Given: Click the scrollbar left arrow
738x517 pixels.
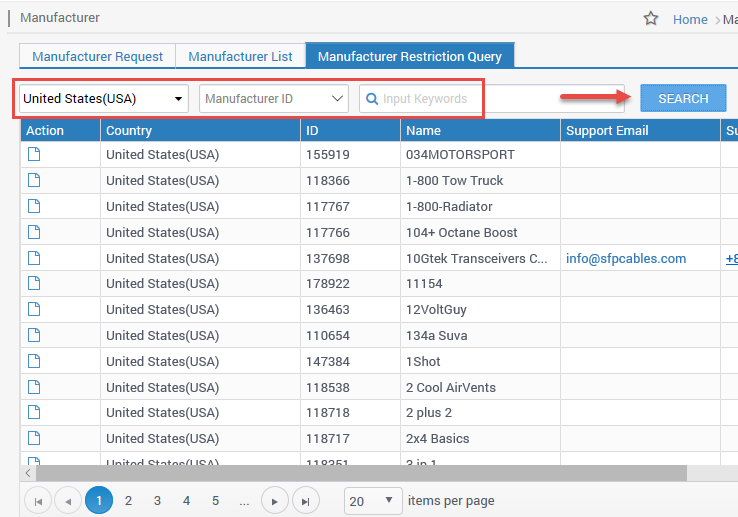Looking at the screenshot, I should pyautogui.click(x=28, y=473).
